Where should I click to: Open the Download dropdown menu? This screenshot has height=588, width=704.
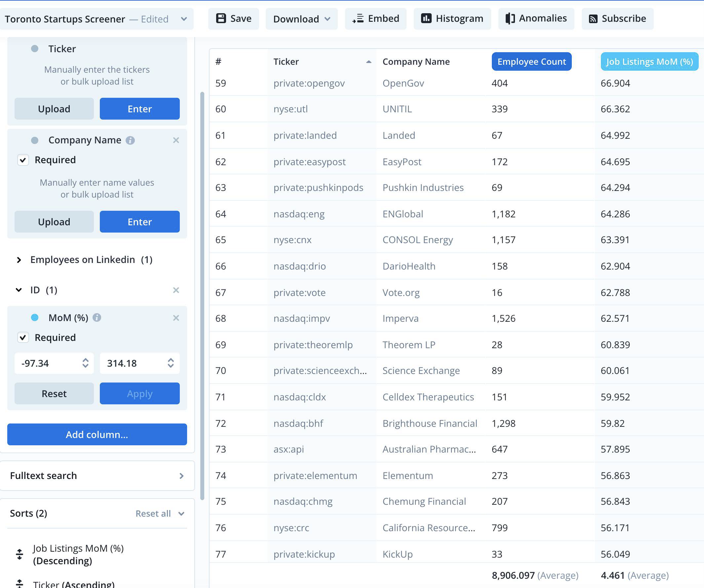coord(302,19)
